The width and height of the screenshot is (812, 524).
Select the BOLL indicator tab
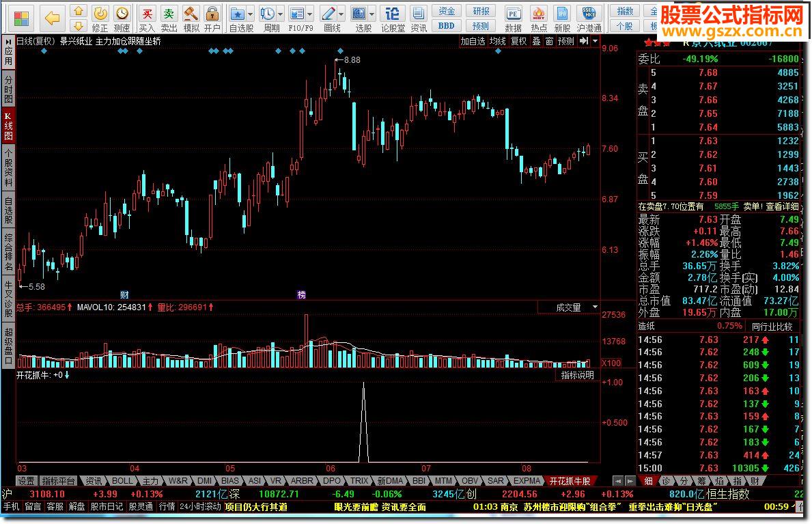coord(122,481)
